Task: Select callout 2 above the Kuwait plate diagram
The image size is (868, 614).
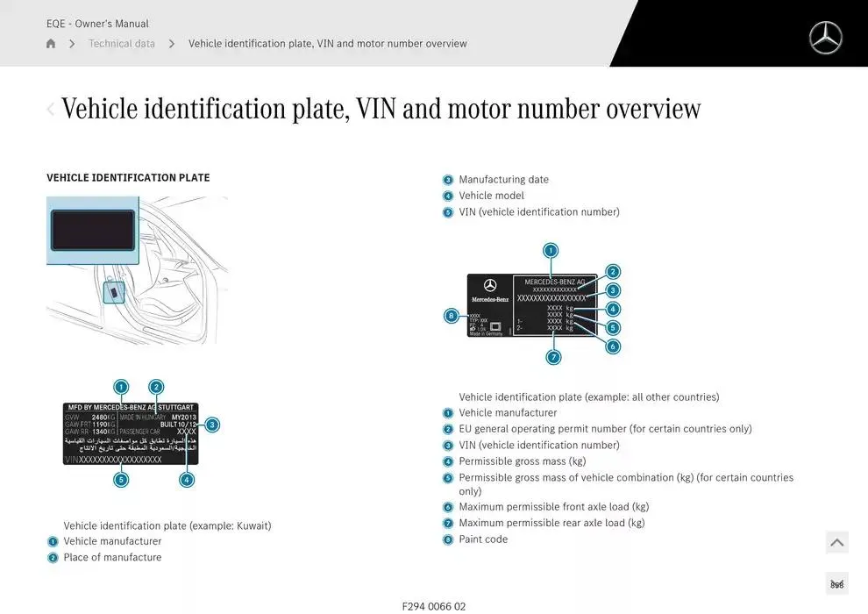Action: [x=156, y=387]
